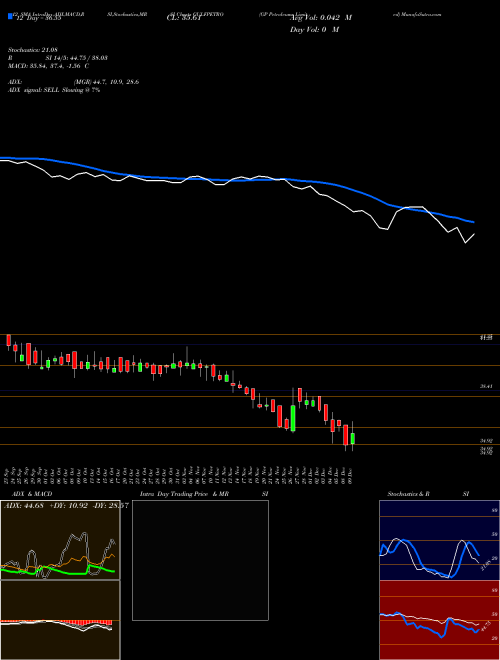Click the 36.41 price axis label

coord(486,386)
